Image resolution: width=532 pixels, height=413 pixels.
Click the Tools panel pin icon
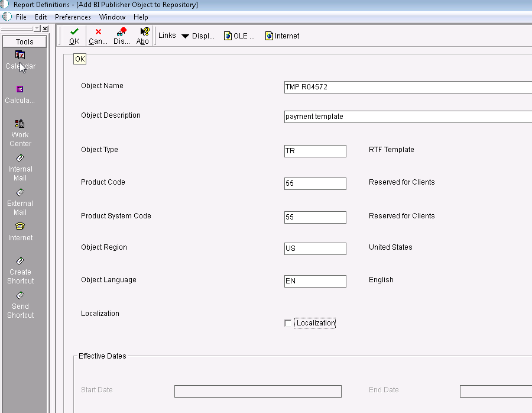tap(37, 29)
